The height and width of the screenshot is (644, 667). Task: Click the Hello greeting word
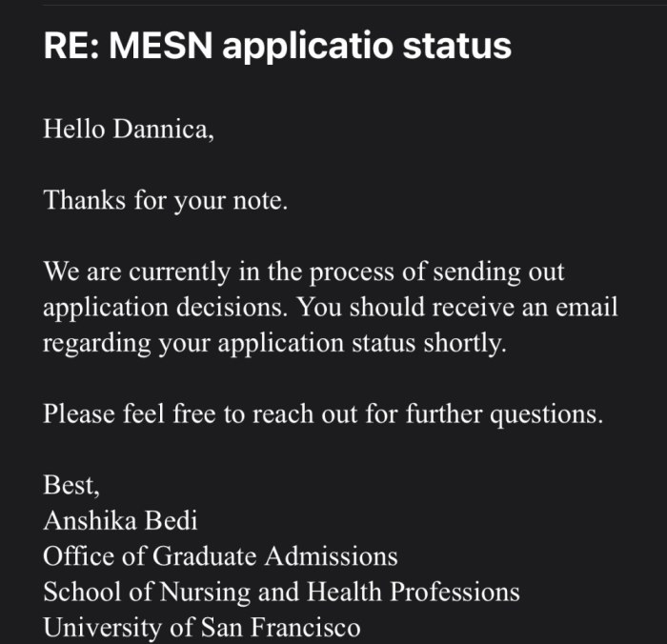tap(74, 129)
